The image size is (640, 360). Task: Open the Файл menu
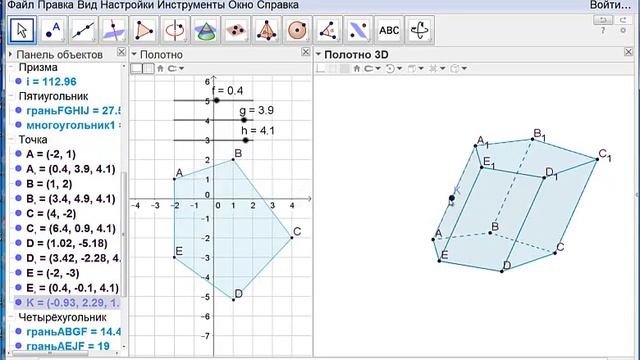(21, 5)
